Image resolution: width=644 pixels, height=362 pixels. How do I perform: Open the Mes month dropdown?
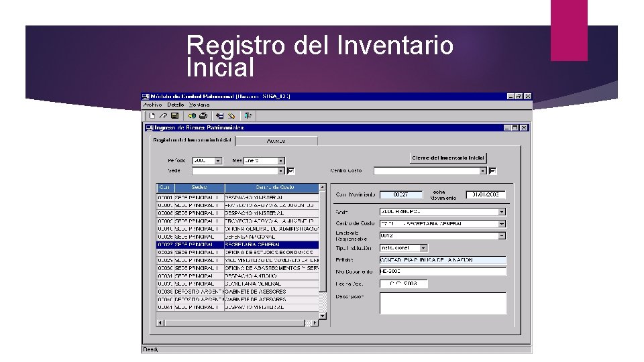(x=281, y=161)
